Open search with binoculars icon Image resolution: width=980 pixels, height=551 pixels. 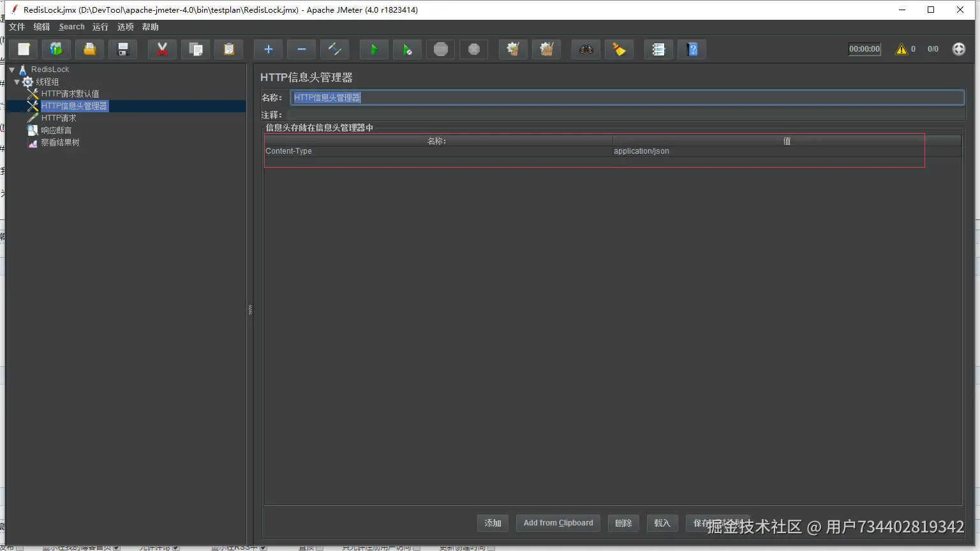(586, 49)
